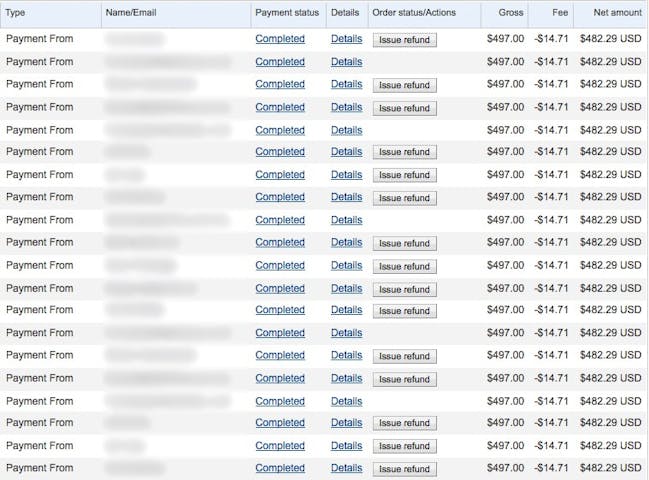Open Details link in the second row
649x480 pixels.
346,62
